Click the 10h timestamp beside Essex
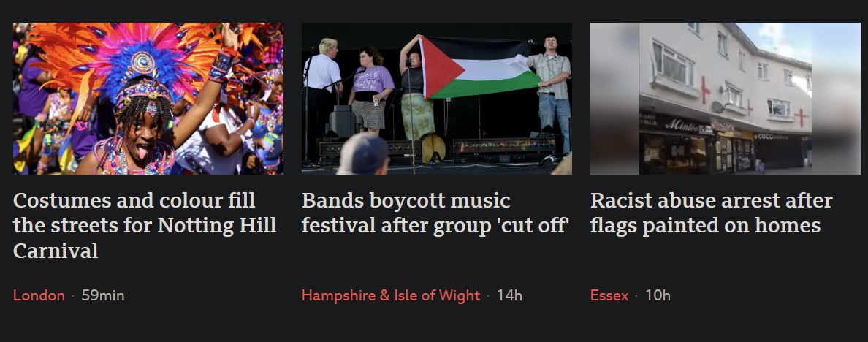The image size is (868, 342). [x=658, y=295]
